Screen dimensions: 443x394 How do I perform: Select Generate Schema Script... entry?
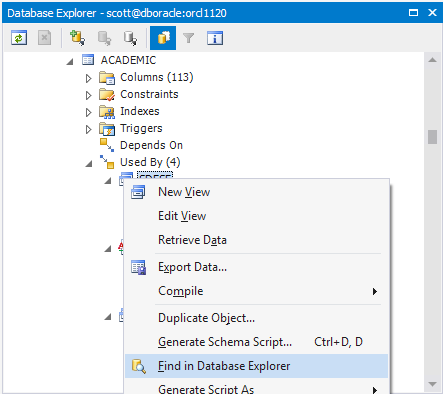point(256,342)
